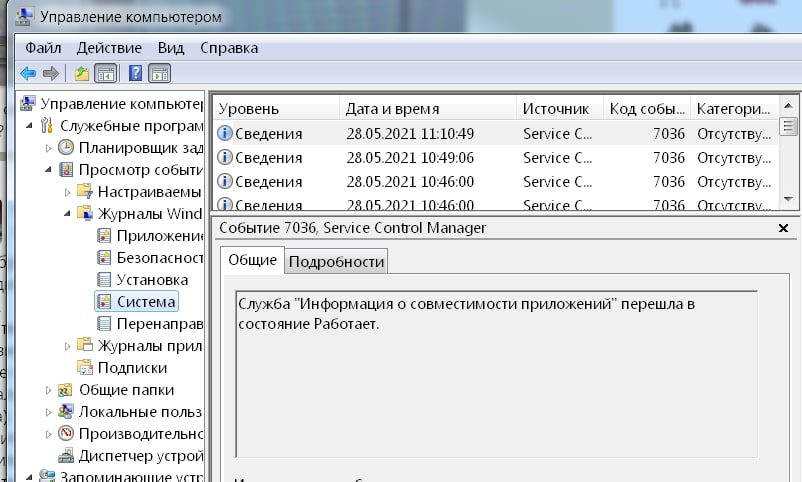Expand the Планировщик заданий node
The image size is (802, 482).
[49, 148]
